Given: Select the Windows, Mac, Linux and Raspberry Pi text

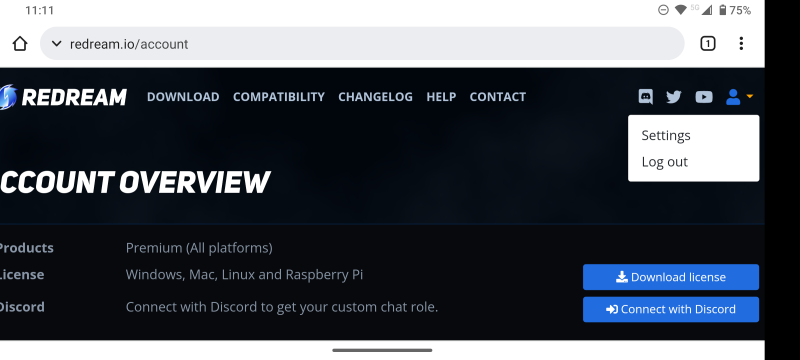Looking at the screenshot, I should click(244, 275).
